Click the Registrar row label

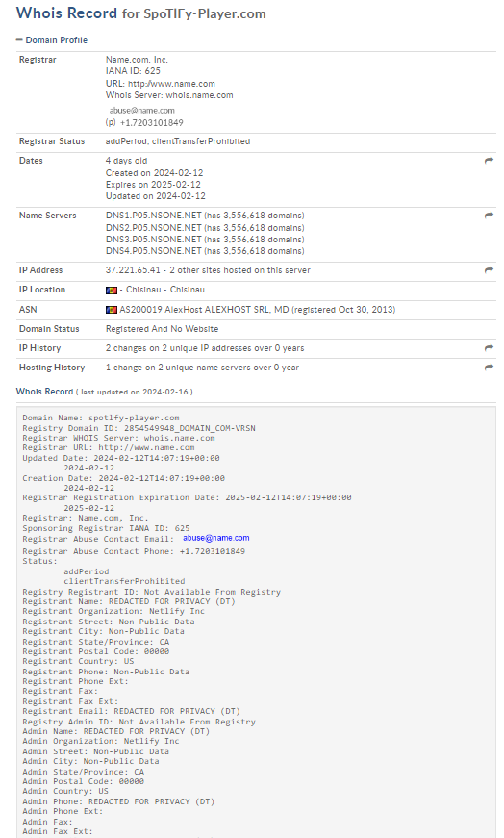click(38, 60)
